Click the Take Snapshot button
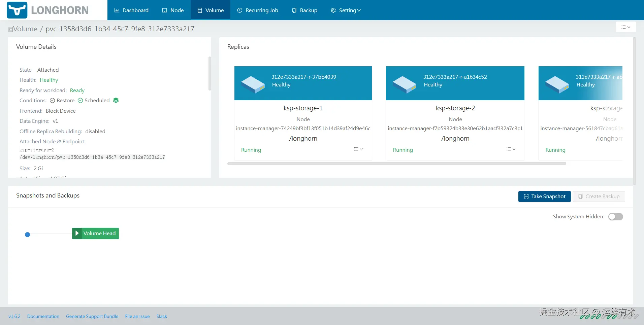644x325 pixels. point(544,196)
